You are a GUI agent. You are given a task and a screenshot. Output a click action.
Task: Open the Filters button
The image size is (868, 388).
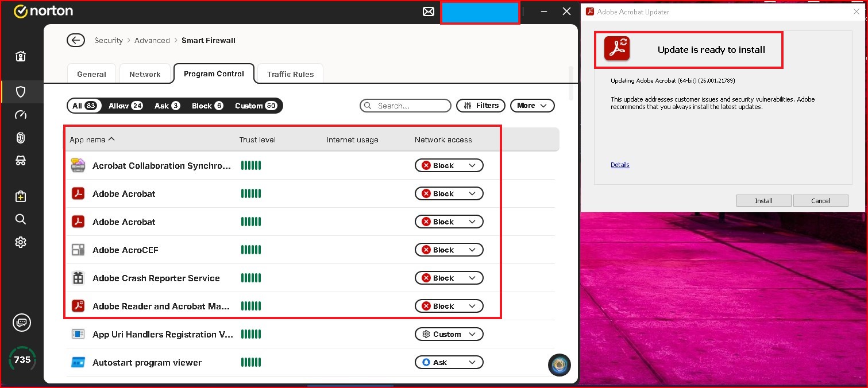coord(481,106)
